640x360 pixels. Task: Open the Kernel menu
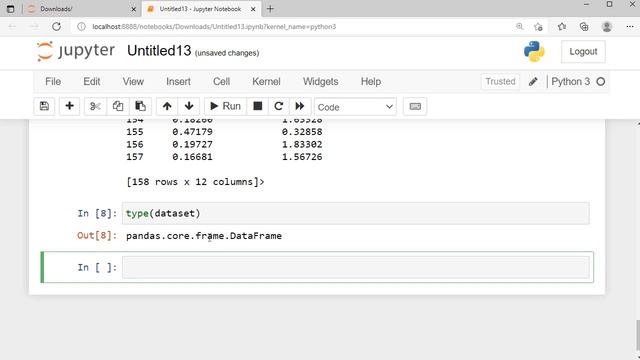click(266, 82)
